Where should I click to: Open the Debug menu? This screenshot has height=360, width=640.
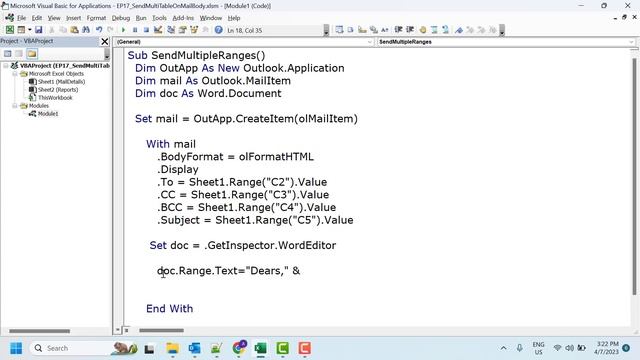pos(121,18)
